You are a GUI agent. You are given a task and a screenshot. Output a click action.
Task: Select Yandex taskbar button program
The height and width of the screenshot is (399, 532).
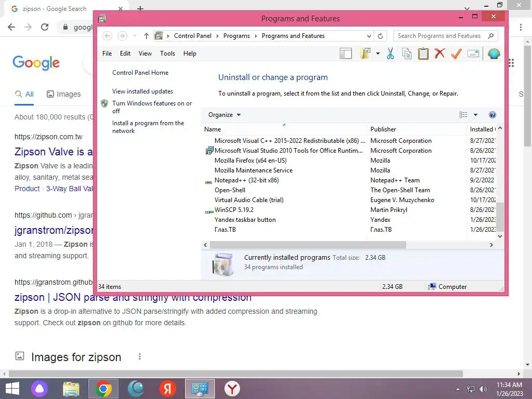tap(350, 220)
